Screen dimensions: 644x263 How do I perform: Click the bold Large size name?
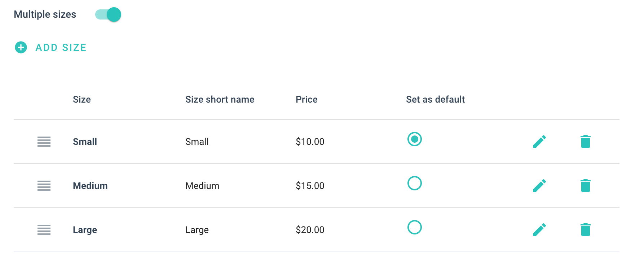85,230
